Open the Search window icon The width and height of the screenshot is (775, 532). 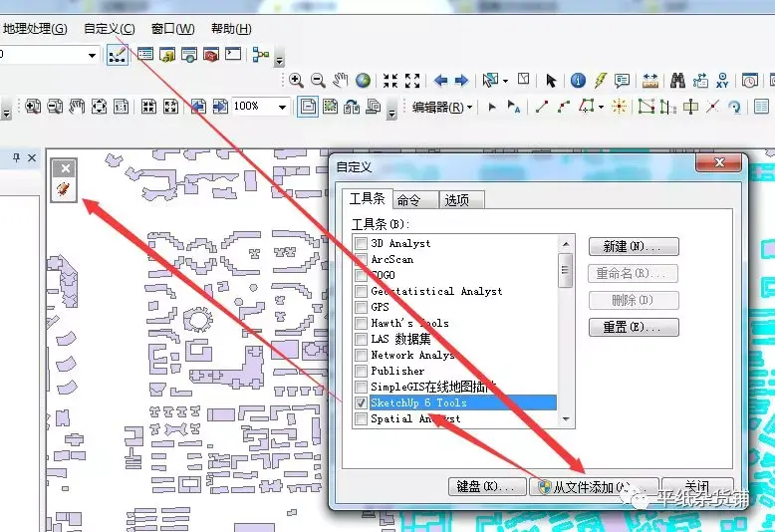point(189,55)
